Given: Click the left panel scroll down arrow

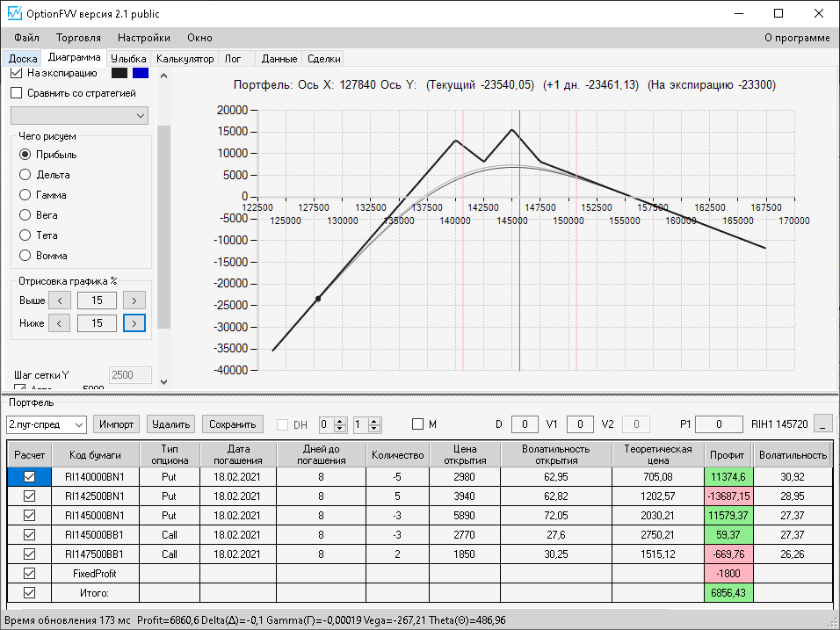Looking at the screenshot, I should click(x=164, y=382).
